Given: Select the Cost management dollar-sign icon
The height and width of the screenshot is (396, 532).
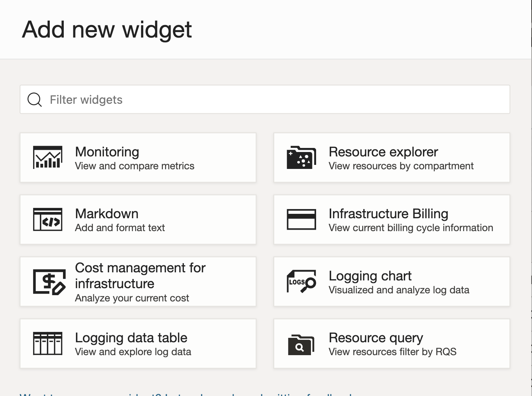Looking at the screenshot, I should point(49,282).
